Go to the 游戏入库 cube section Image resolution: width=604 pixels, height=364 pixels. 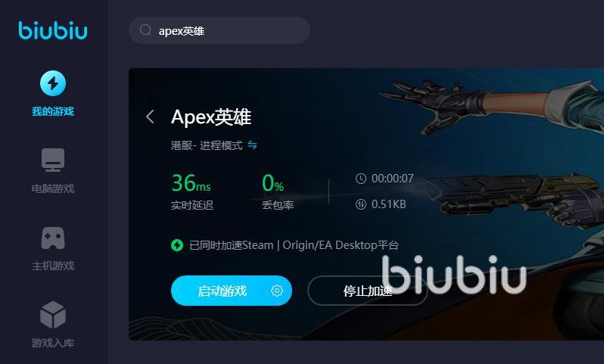53,325
